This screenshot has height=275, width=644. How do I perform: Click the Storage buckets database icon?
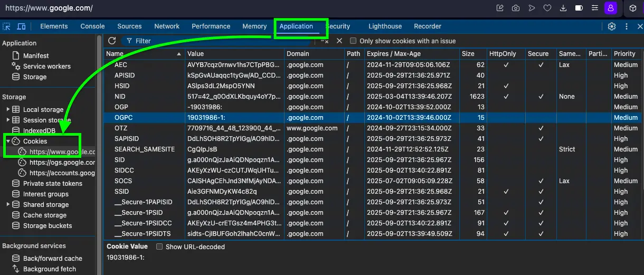[x=16, y=225]
